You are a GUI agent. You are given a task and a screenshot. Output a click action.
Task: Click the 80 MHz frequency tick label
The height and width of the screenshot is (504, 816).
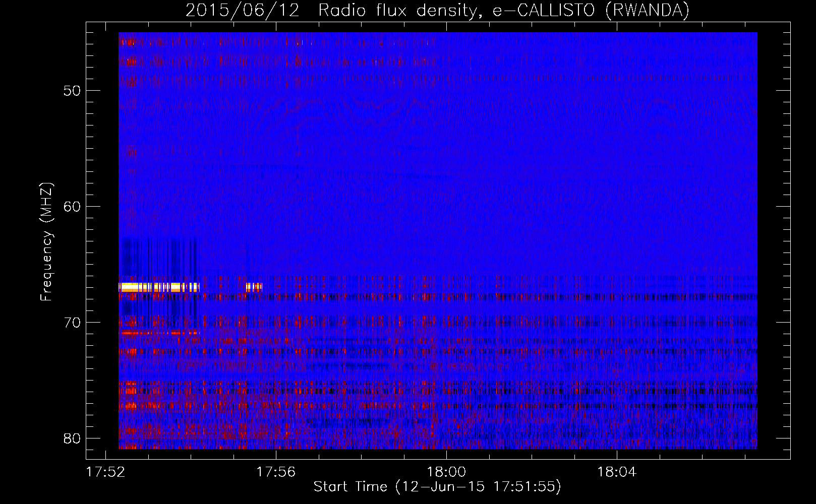(x=72, y=438)
